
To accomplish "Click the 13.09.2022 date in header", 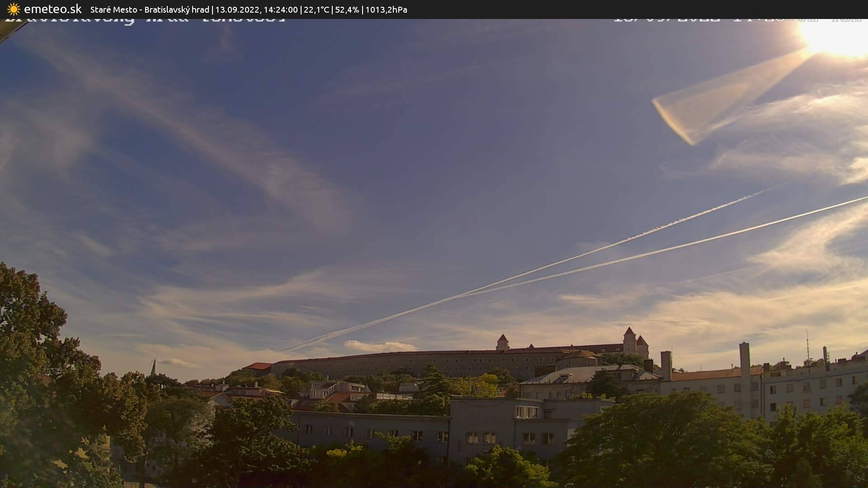I will tap(236, 9).
